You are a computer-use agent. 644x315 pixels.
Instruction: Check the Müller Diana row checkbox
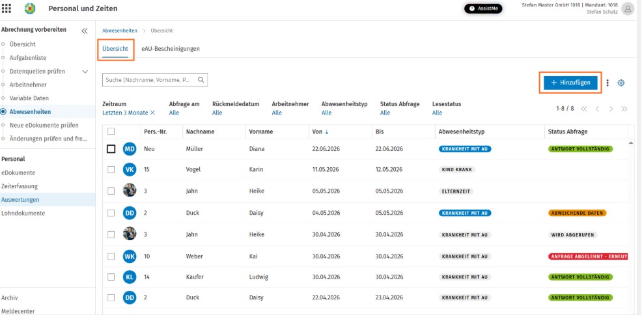pos(111,149)
